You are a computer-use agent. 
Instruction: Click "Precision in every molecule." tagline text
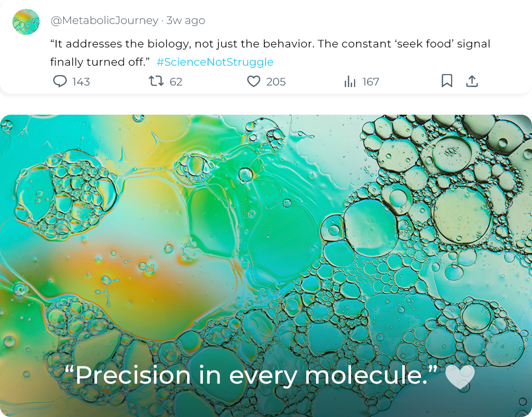250,375
